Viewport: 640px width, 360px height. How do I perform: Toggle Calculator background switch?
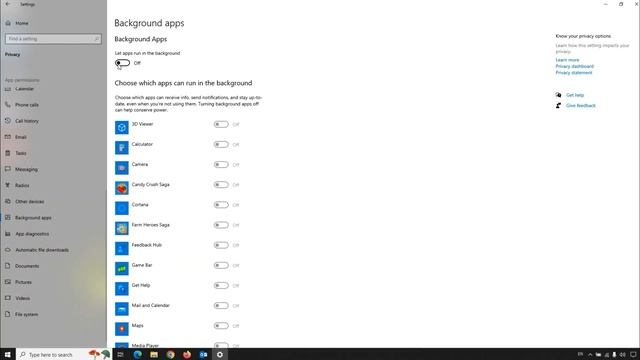tap(221, 144)
